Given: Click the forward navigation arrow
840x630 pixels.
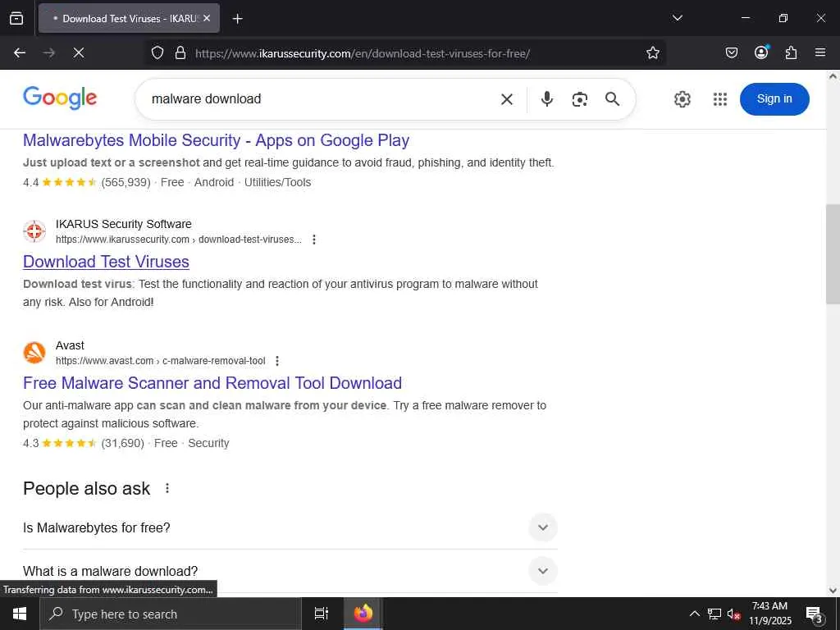Looking at the screenshot, I should coord(49,52).
